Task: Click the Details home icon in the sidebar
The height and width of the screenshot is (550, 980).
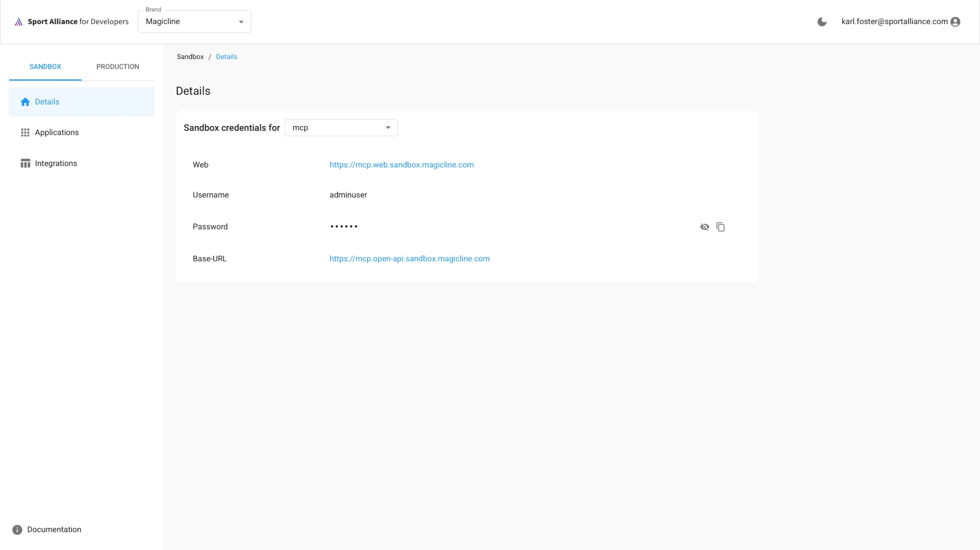Action: (25, 102)
